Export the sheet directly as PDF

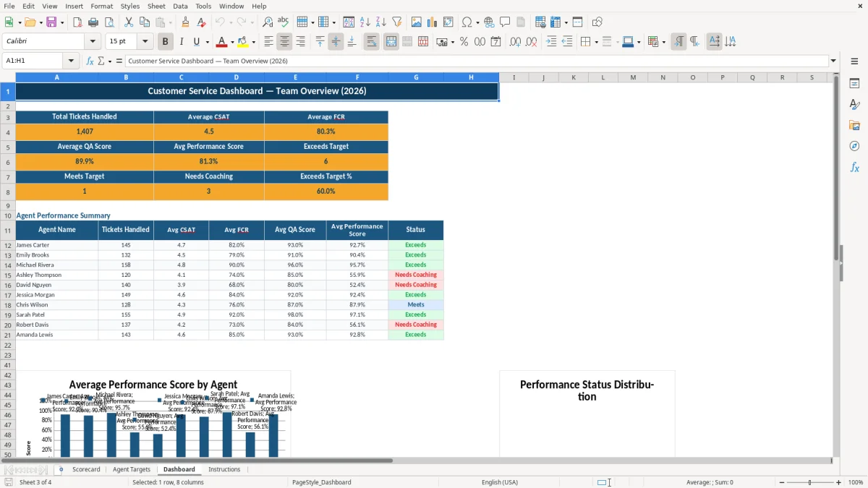(77, 22)
